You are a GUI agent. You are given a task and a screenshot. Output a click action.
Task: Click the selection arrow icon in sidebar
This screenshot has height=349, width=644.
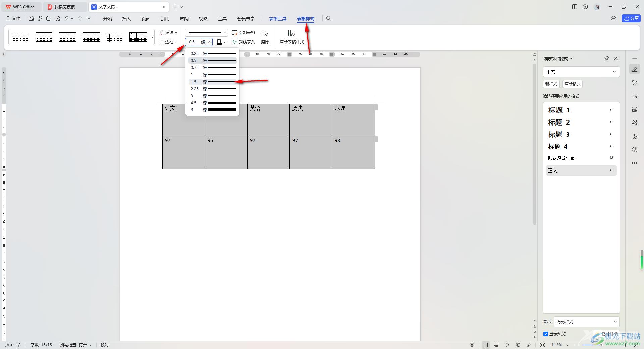[x=635, y=83]
